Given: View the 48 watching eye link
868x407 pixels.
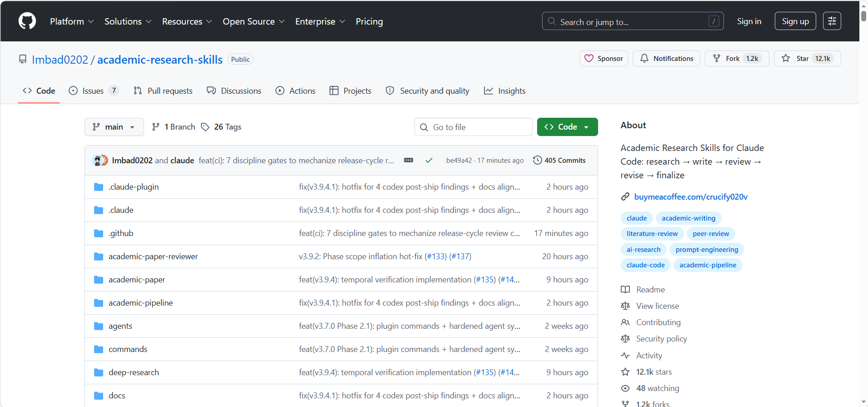Looking at the screenshot, I should (650, 388).
